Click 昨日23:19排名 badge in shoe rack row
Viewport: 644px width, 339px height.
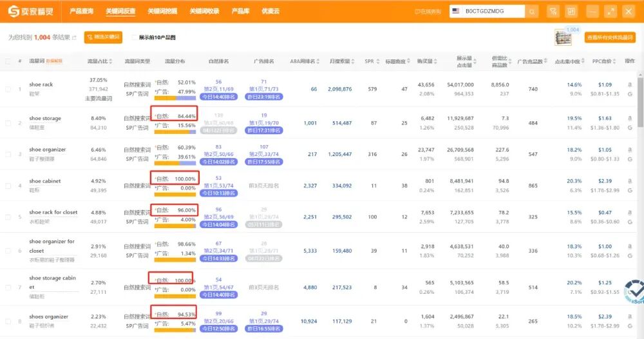click(x=263, y=97)
